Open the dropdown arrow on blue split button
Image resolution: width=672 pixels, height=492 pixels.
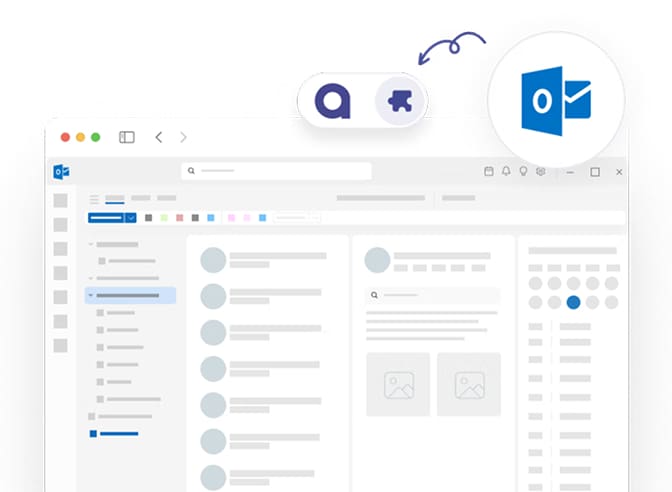131,218
